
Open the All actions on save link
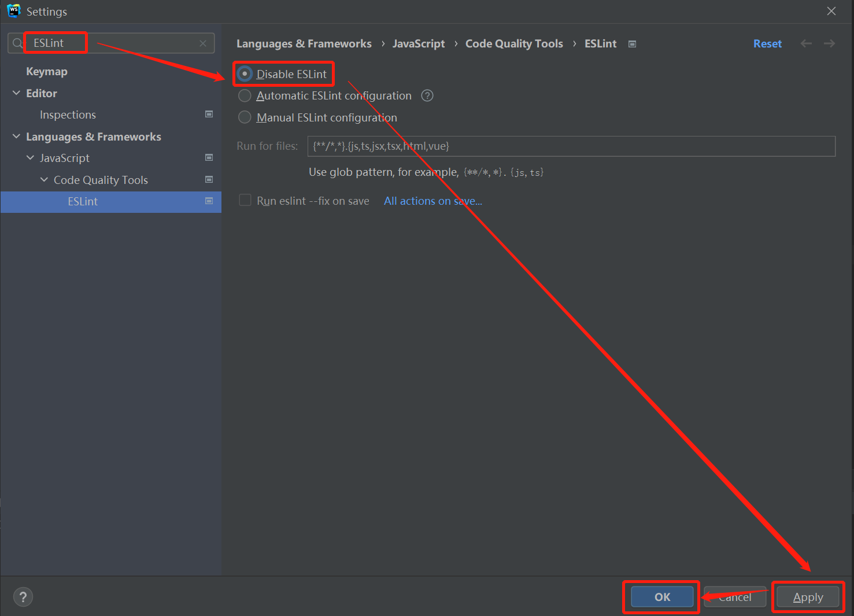[x=432, y=201]
